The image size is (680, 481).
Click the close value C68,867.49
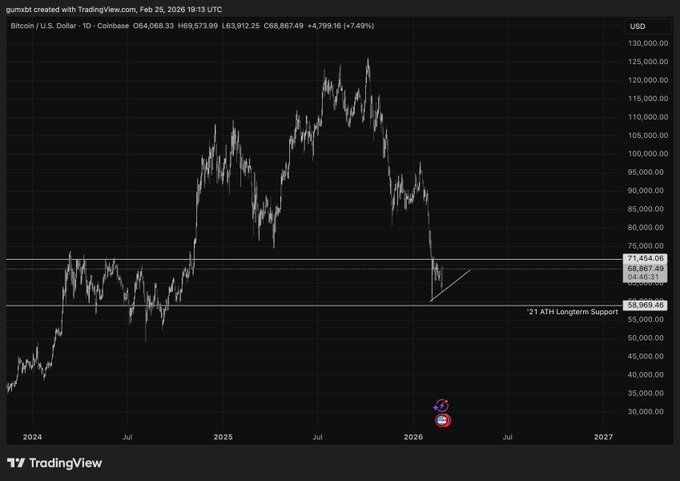[284, 26]
